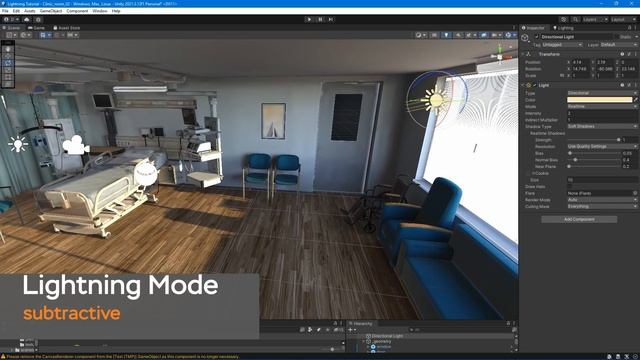Select the Scale tool in scene overlay
640x360 pixels.
(8, 70)
